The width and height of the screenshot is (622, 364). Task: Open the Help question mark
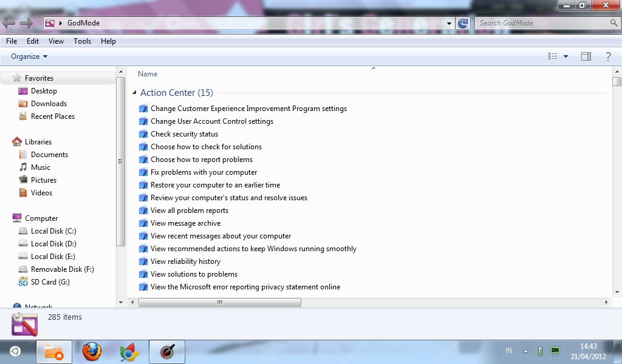(608, 56)
